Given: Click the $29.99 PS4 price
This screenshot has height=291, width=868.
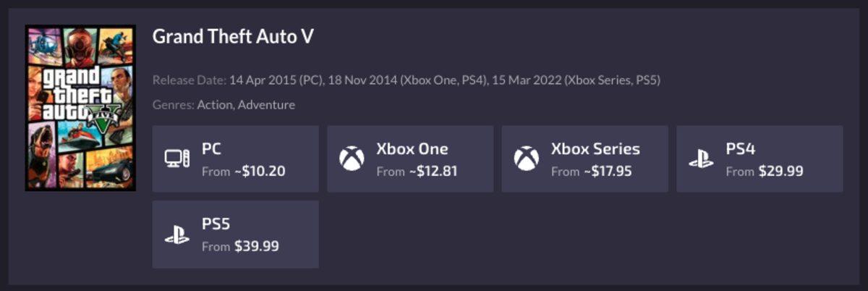Looking at the screenshot, I should 780,172.
